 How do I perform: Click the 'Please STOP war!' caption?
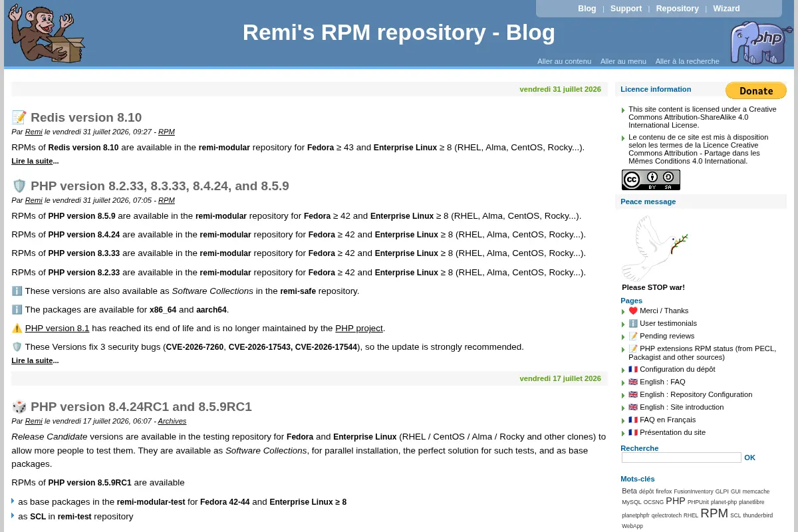click(x=653, y=287)
